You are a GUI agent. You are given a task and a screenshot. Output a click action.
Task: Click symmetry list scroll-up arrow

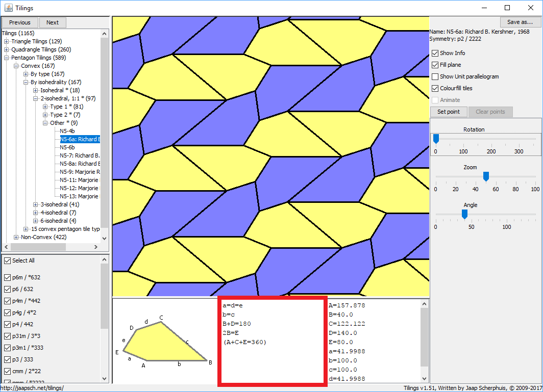105,259
